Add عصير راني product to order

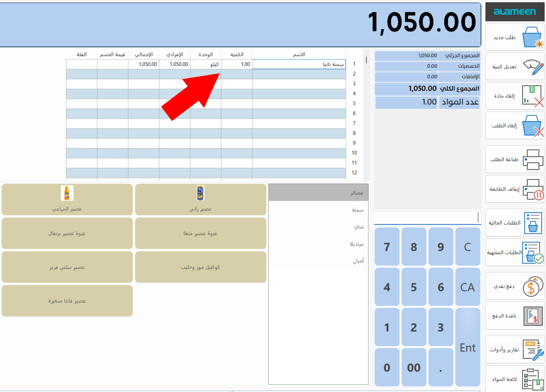point(201,199)
